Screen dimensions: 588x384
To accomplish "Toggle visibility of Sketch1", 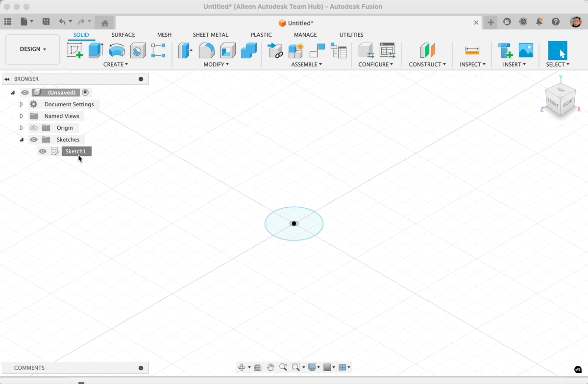I will tap(42, 151).
